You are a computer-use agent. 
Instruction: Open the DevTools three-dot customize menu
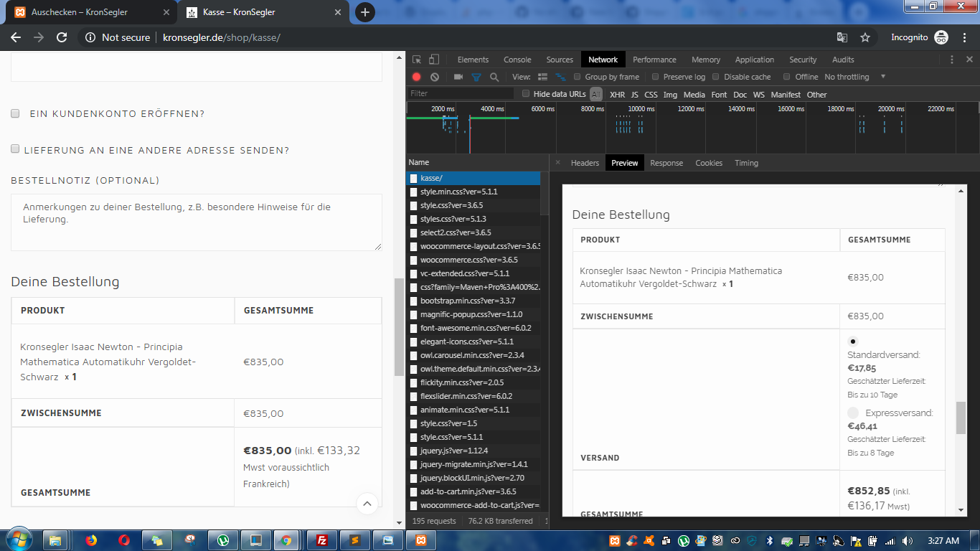pos(951,60)
